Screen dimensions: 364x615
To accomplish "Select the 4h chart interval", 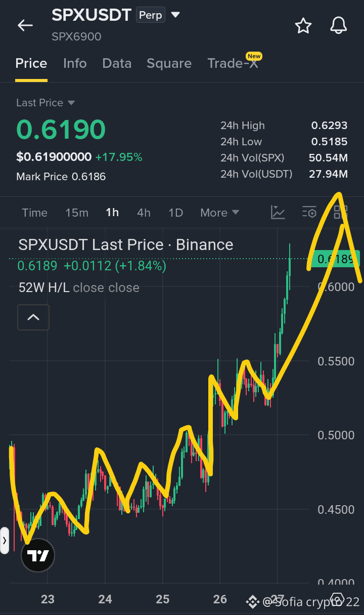I will (144, 213).
